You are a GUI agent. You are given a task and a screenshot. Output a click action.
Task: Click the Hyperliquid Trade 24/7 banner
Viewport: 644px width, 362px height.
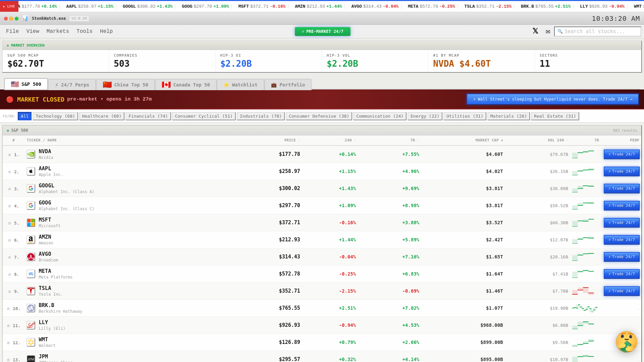click(553, 99)
